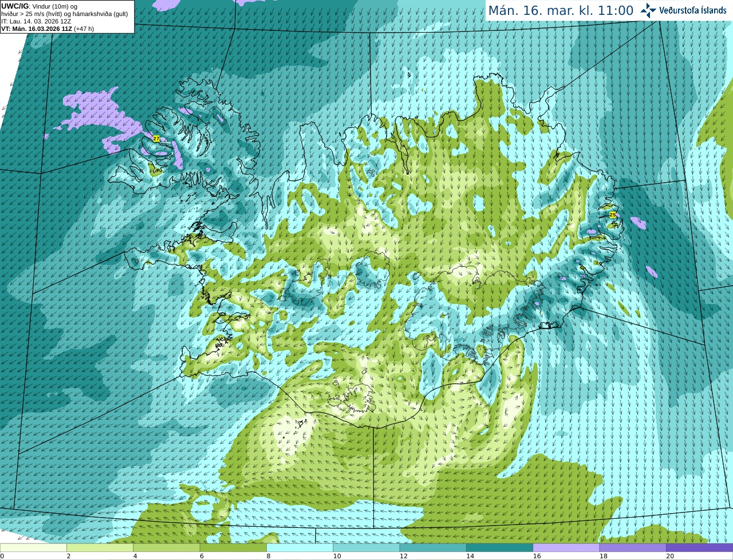Click the yellow gust marker labeled 27
The width and height of the screenshot is (733, 560).
click(156, 139)
